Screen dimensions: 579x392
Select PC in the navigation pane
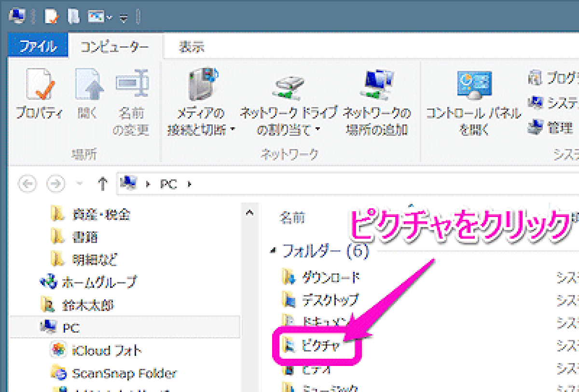click(124, 328)
